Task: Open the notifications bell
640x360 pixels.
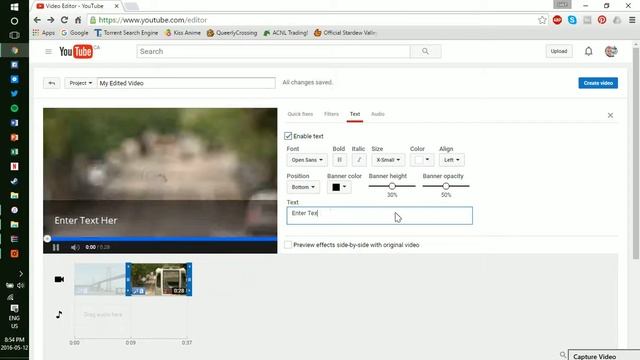Action: click(588, 51)
